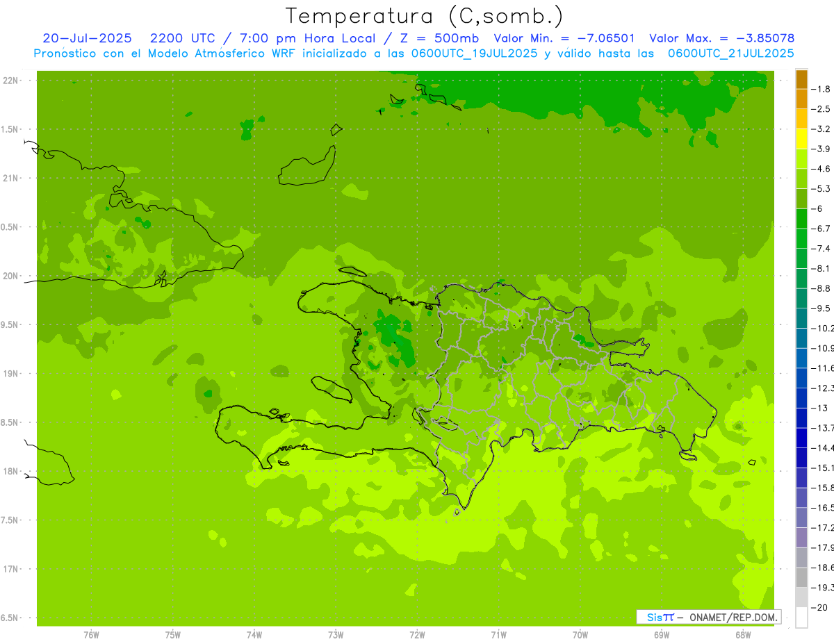Click 'Valor Min. = -7.06501' value
Image resolution: width=834 pixels, height=644 pixels.
(x=564, y=38)
